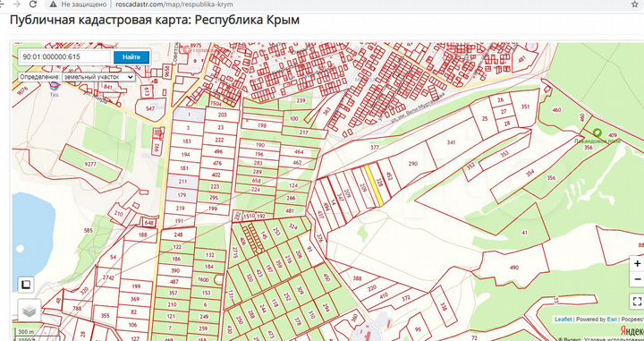This screenshot has height=341, width=644.
Task: Click the 'Лавандовое поле' place label
Action: pos(597,141)
